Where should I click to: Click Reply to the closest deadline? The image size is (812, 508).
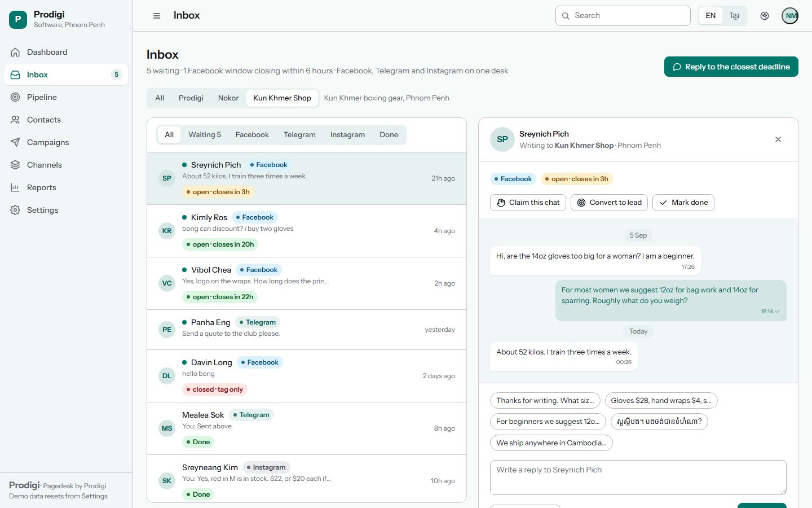click(x=731, y=67)
